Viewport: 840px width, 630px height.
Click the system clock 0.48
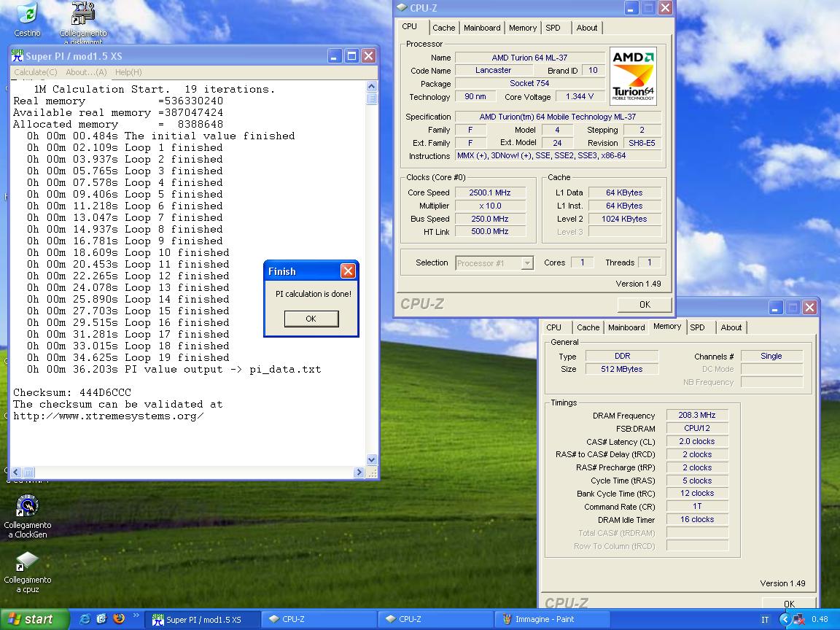[820, 619]
